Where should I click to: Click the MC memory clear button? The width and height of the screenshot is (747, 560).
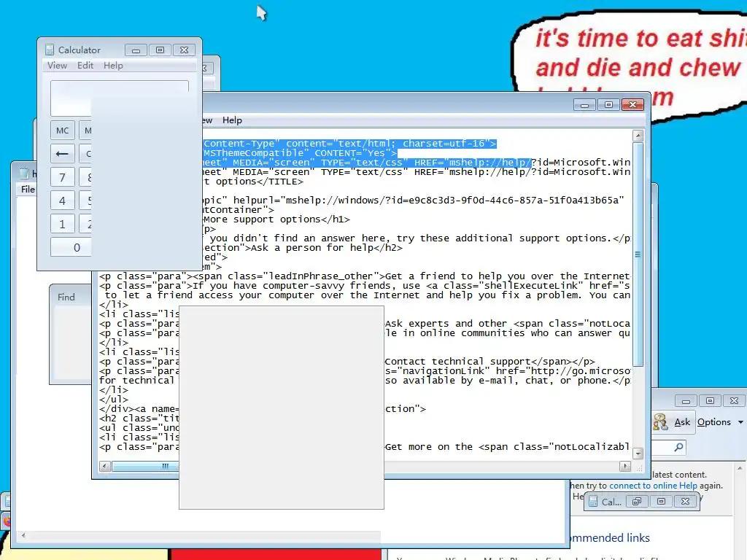[63, 131]
